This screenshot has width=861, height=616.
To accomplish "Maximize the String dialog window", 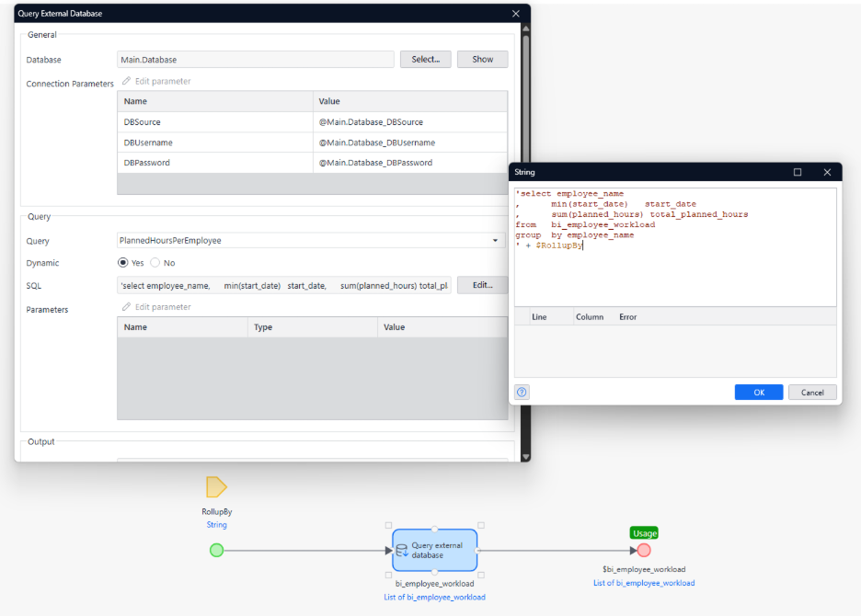I will pyautogui.click(x=798, y=172).
